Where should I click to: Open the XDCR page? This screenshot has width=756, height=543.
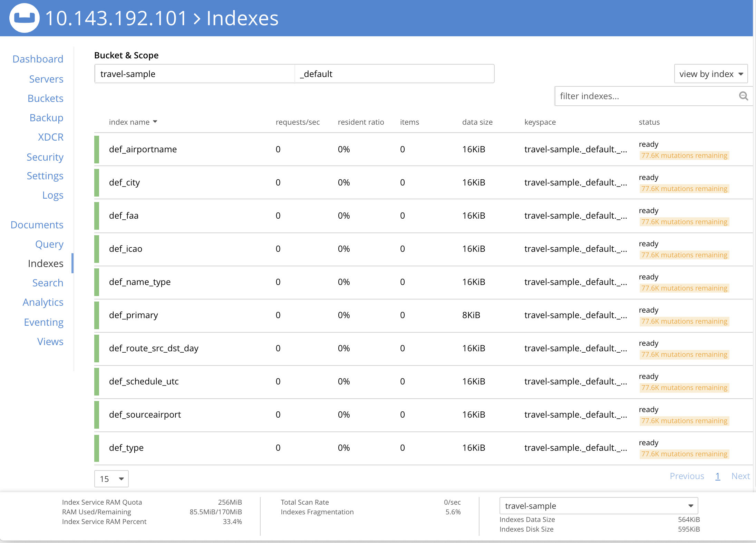[x=50, y=137]
